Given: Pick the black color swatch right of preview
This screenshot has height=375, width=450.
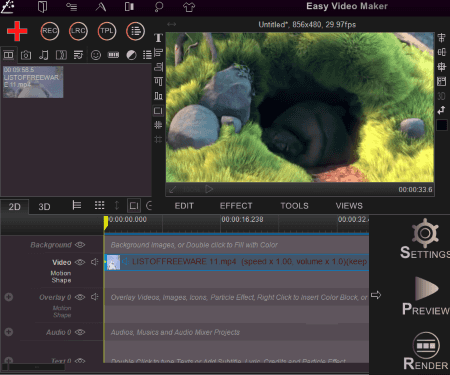Looking at the screenshot, I should (x=442, y=125).
